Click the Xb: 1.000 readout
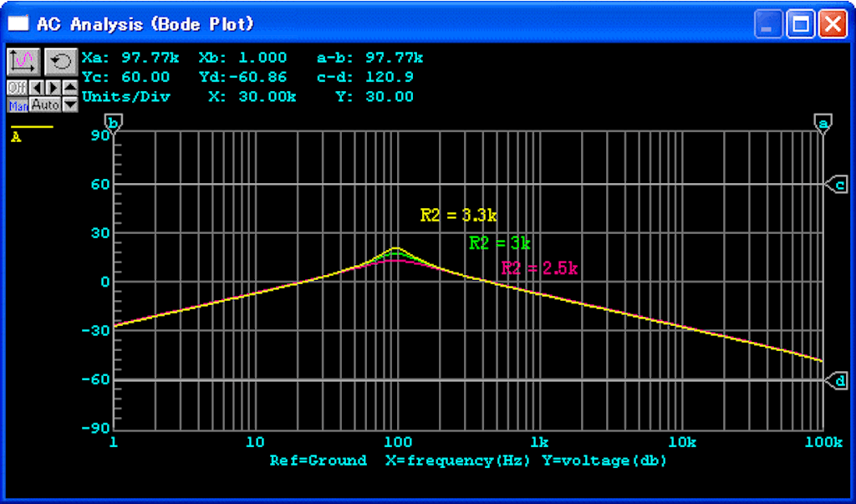The height and width of the screenshot is (504, 856). pyautogui.click(x=243, y=58)
